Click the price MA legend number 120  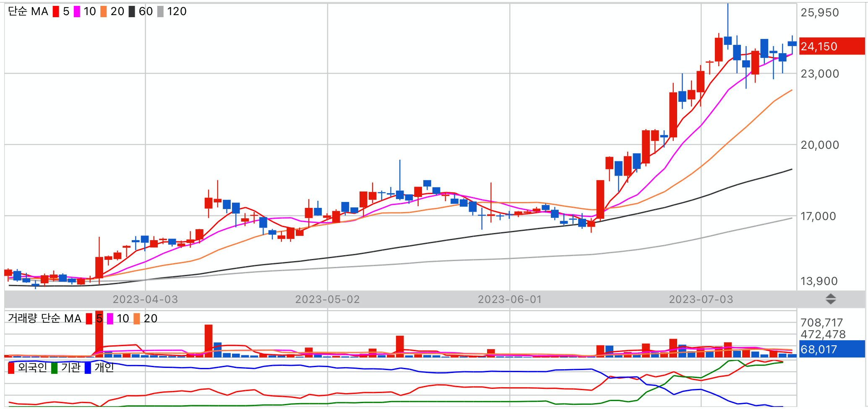[177, 12]
